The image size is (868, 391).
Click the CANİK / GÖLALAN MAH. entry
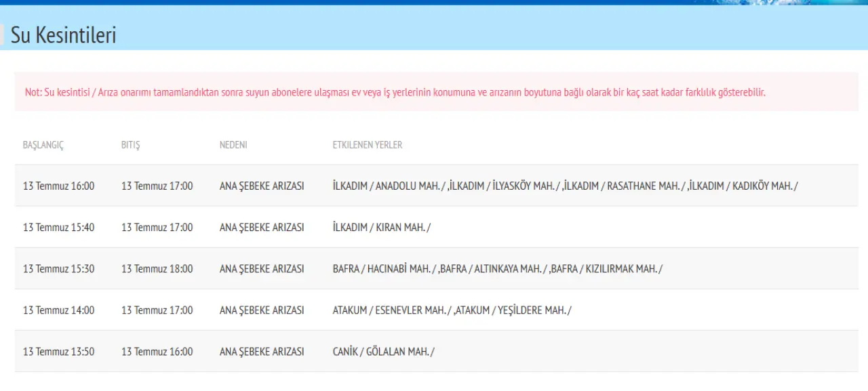pos(384,351)
